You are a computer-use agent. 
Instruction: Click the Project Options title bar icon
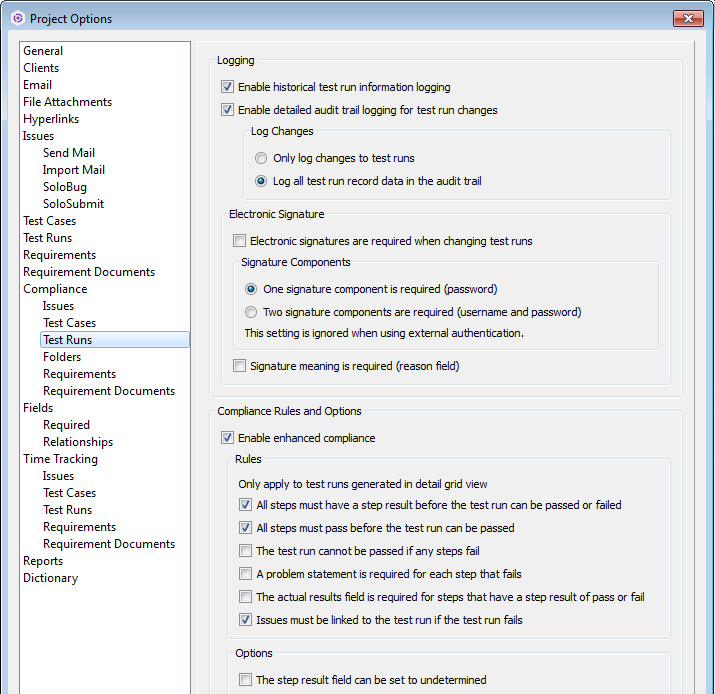click(17, 18)
